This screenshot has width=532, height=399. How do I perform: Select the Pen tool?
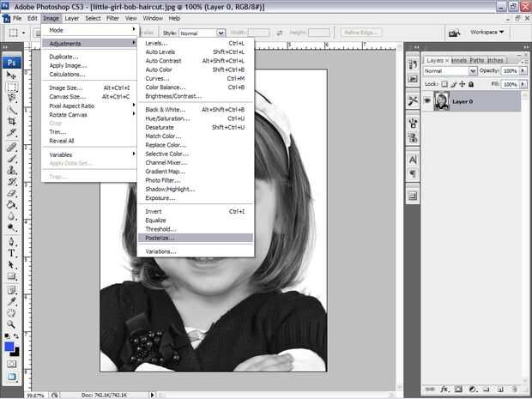click(11, 242)
